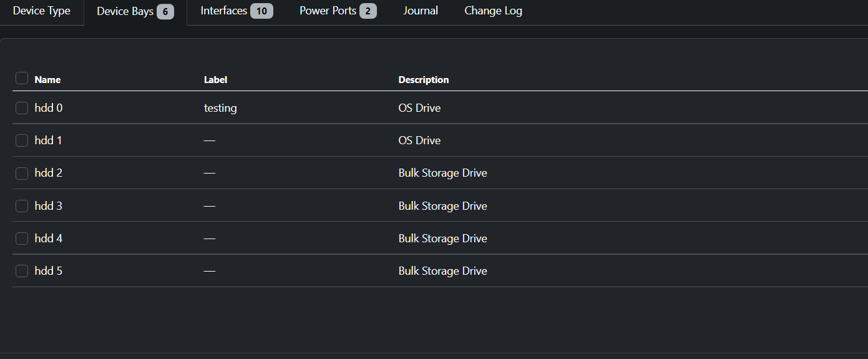This screenshot has height=359, width=868.
Task: Click Bulk Storage Drive description for hdd 5
Action: [443, 271]
